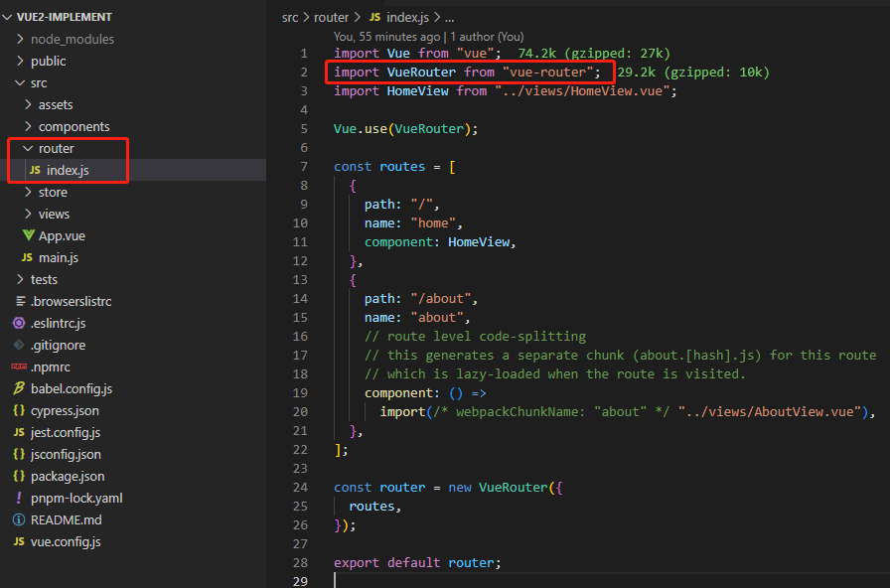Click the 29.2k import cost annotation
The image size is (890, 588).
[693, 73]
